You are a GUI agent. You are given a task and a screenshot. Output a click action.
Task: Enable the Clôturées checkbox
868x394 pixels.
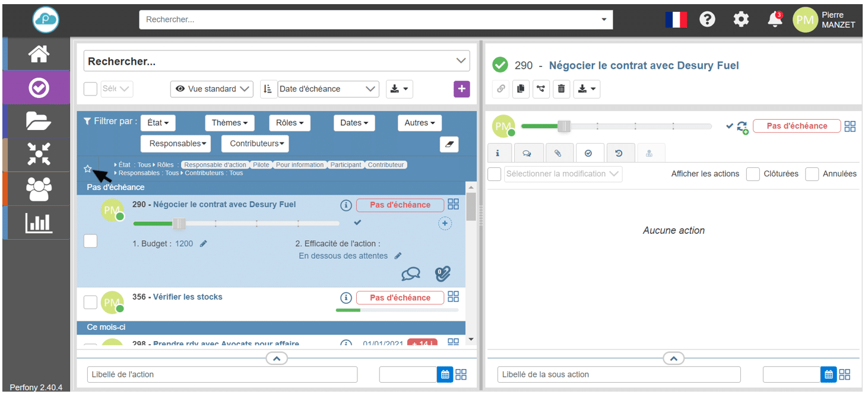[753, 174]
